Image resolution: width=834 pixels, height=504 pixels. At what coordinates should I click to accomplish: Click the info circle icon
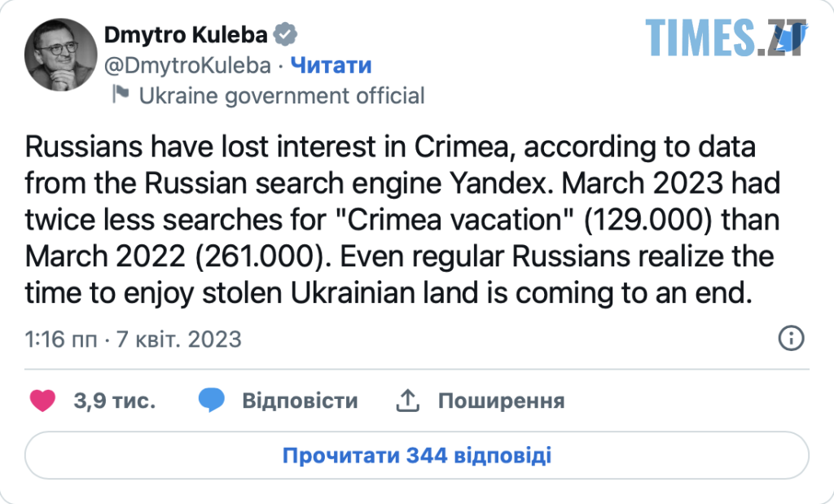[792, 337]
